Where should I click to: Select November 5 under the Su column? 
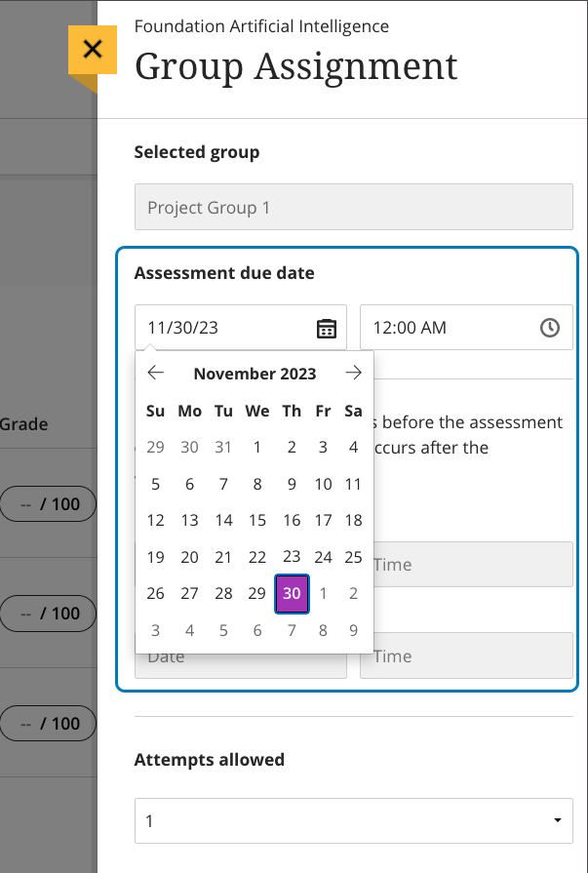(155, 484)
